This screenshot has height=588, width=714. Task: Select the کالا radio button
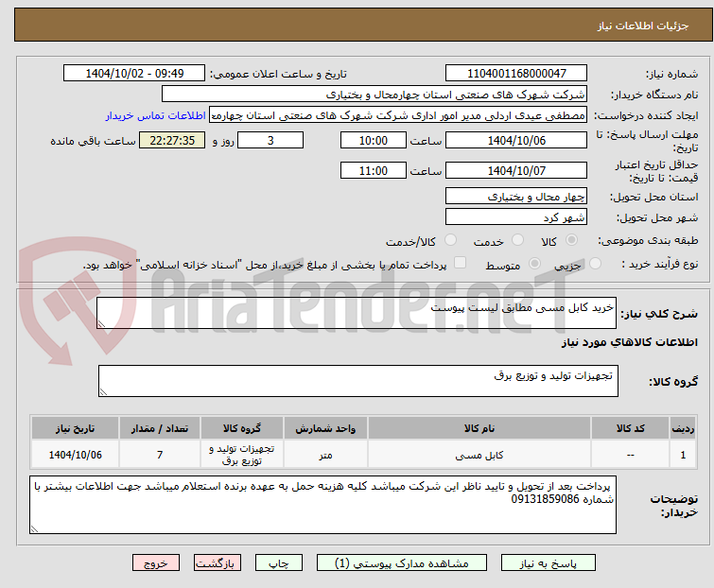(x=571, y=240)
